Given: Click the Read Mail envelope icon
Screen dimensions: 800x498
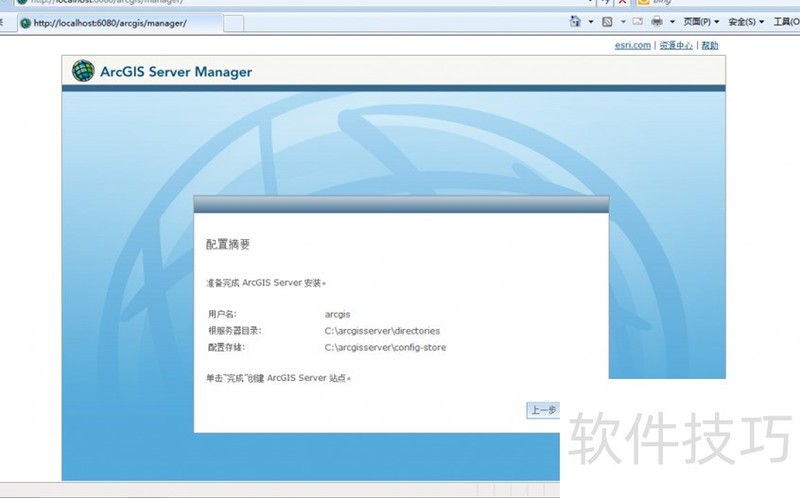Looking at the screenshot, I should click(636, 21).
